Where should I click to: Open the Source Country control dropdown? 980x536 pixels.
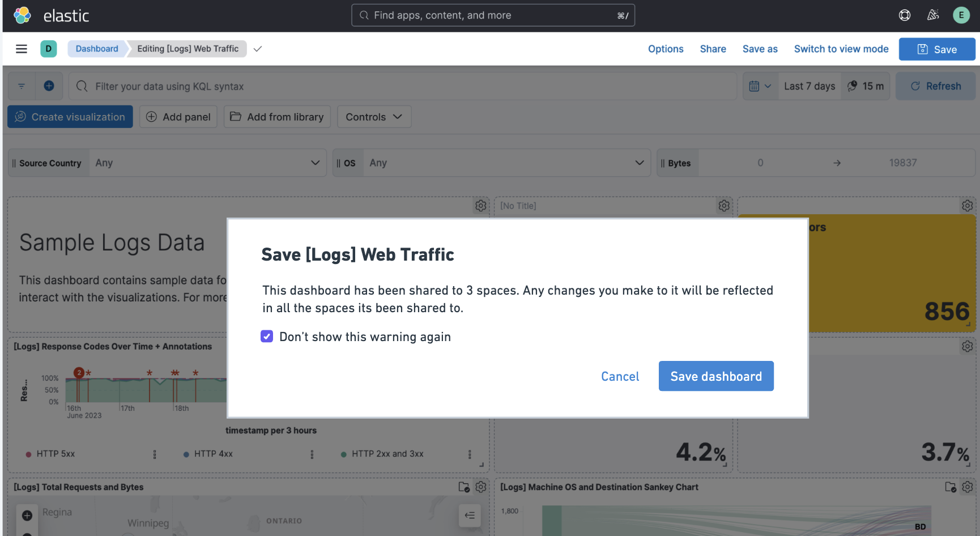click(207, 163)
